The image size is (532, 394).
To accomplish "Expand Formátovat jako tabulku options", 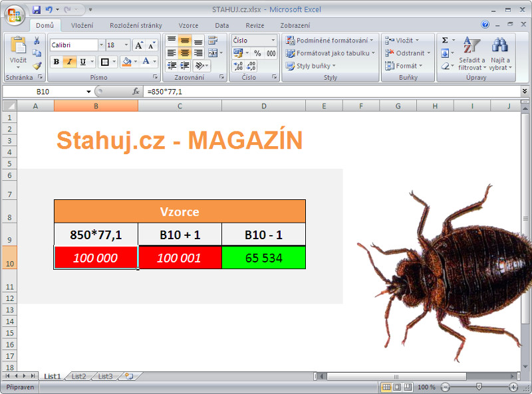I will [331, 53].
